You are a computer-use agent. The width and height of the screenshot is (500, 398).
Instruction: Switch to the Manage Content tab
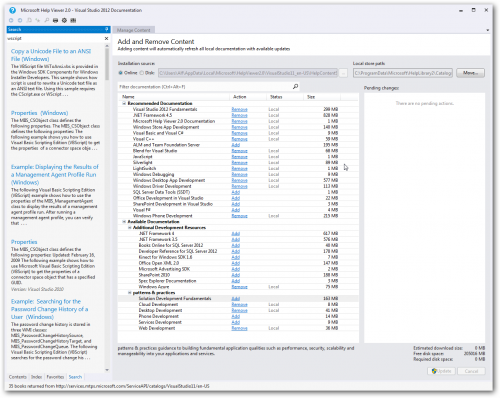(134, 30)
